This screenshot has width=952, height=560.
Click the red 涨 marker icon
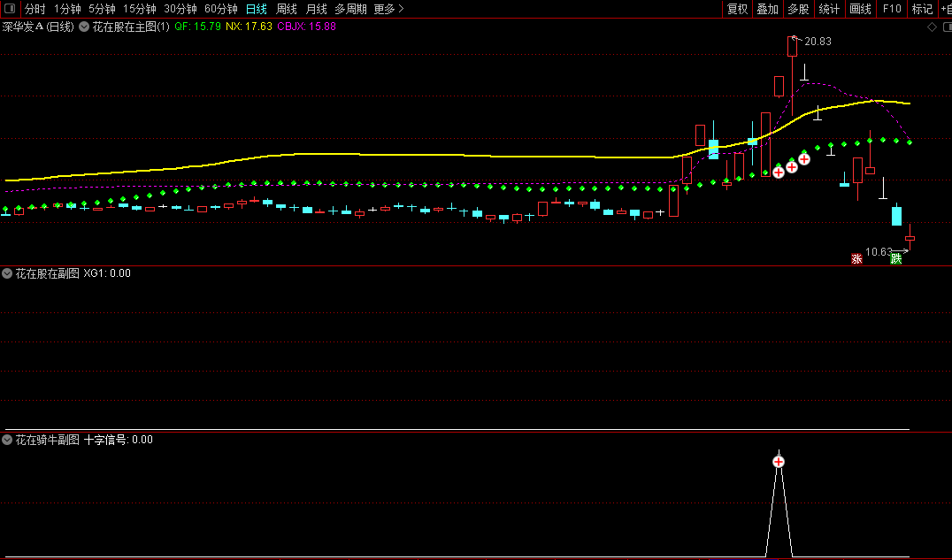click(x=856, y=259)
